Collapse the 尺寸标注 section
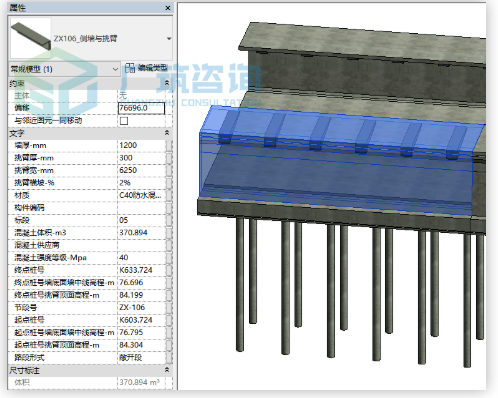498x398 pixels. click(x=167, y=370)
